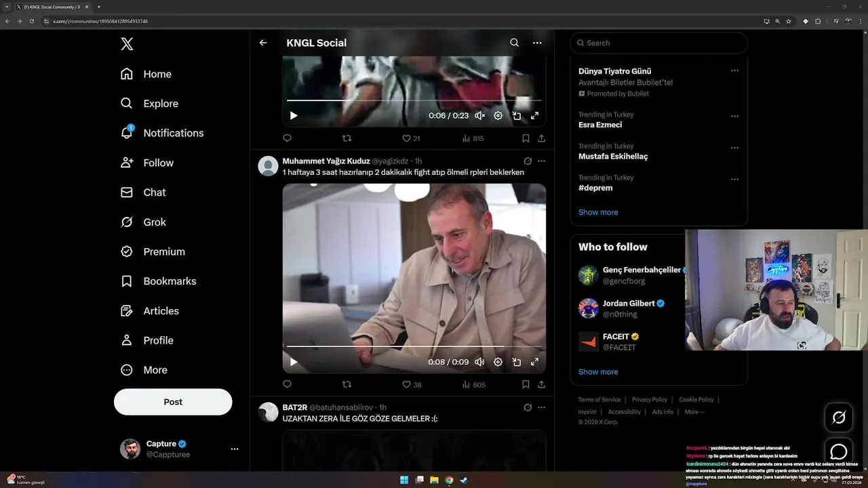
Task: Open Notifications in the sidebar
Action: point(161,133)
